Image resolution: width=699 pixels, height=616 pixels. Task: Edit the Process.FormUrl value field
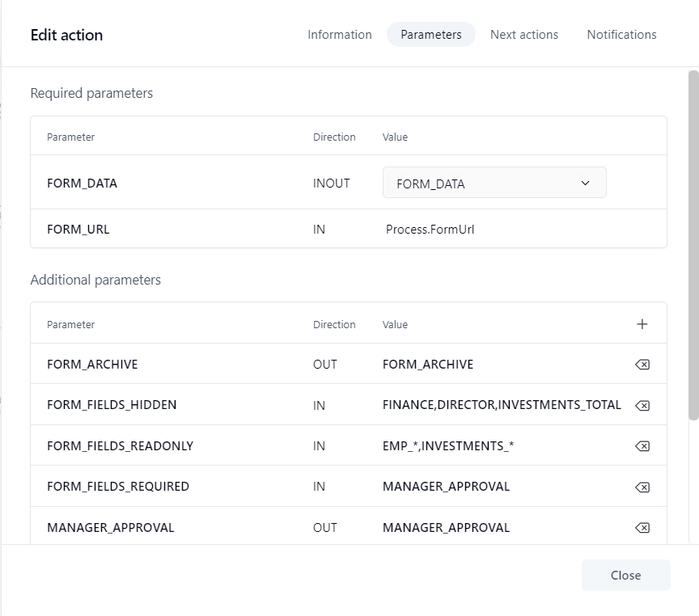[430, 230]
